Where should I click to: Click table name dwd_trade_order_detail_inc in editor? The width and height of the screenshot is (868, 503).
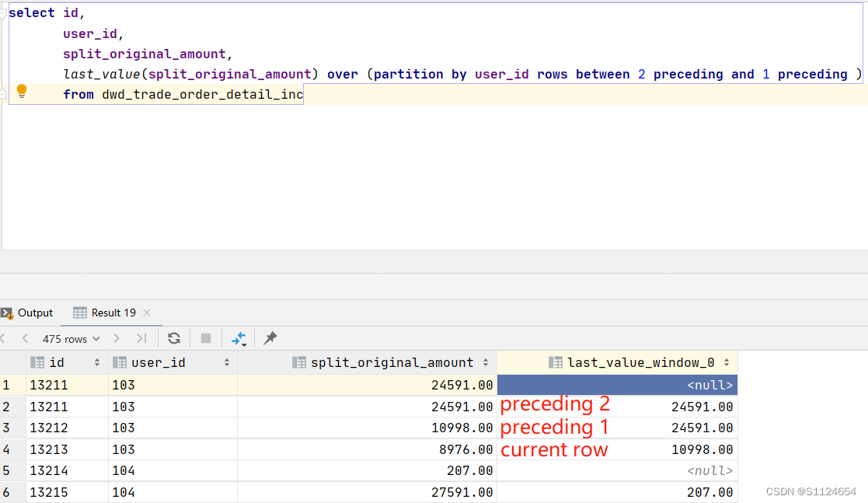pyautogui.click(x=203, y=95)
